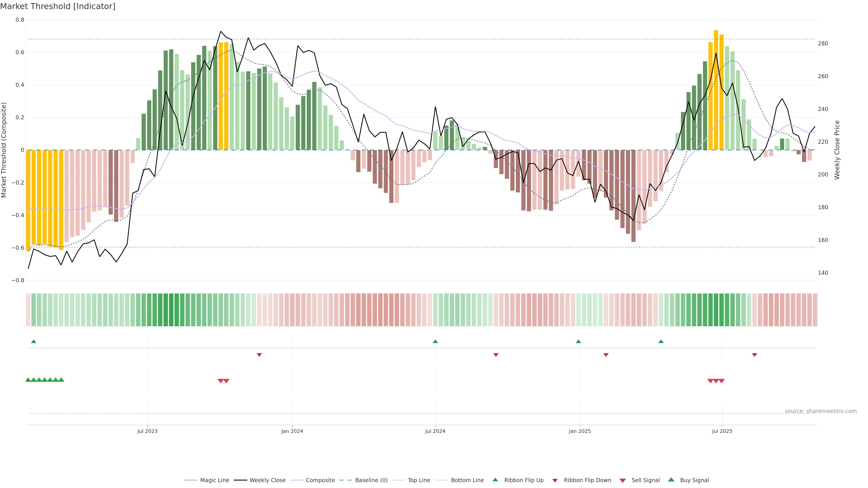Viewport: 868px width, 488px height.
Task: Click the Ribbon Flip Up legend triangle
Action: click(495, 480)
